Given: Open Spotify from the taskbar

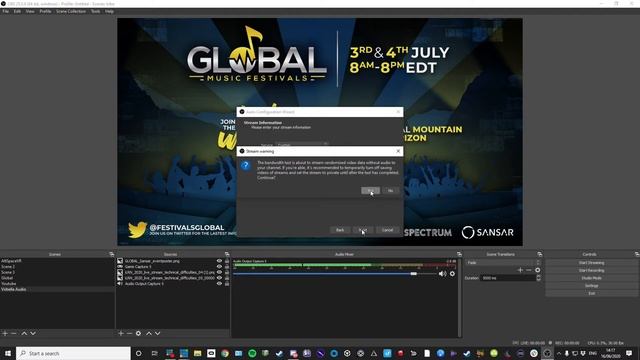Looking at the screenshot, I should 252,353.
